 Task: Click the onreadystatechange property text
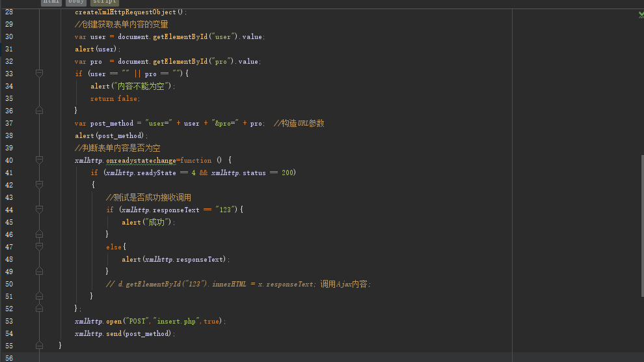[x=141, y=160]
